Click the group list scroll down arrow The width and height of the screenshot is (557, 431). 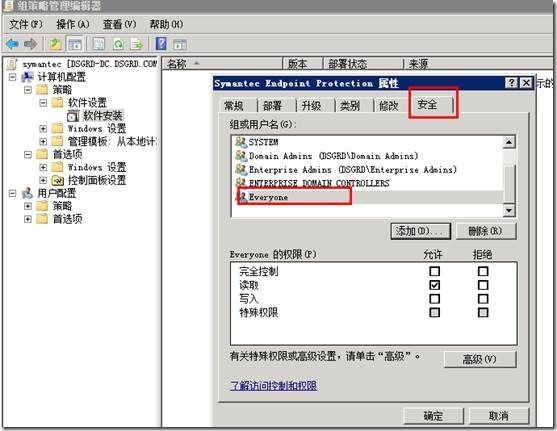pos(509,210)
